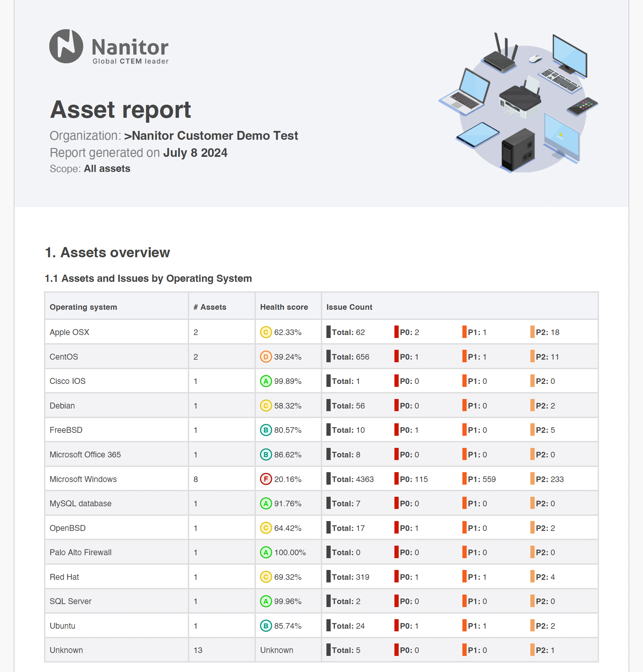643x672 pixels.
Task: Click the Assets overview section heading
Action: coord(107,252)
